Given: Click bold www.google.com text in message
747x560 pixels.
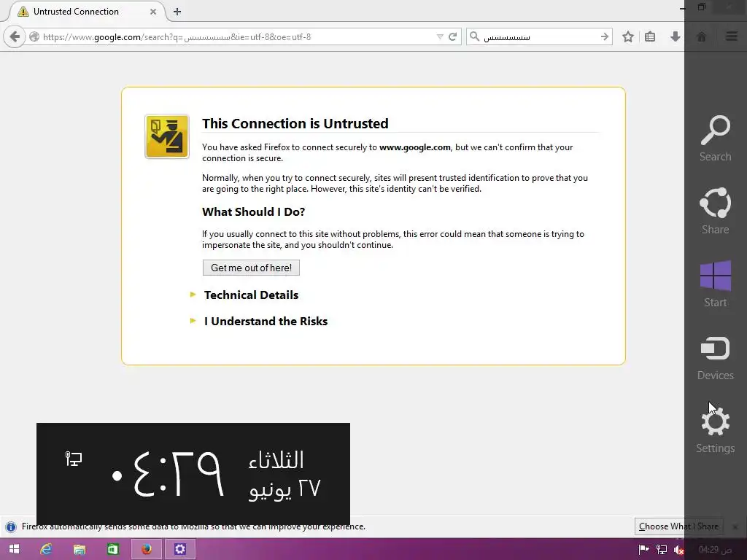Looking at the screenshot, I should point(414,147).
